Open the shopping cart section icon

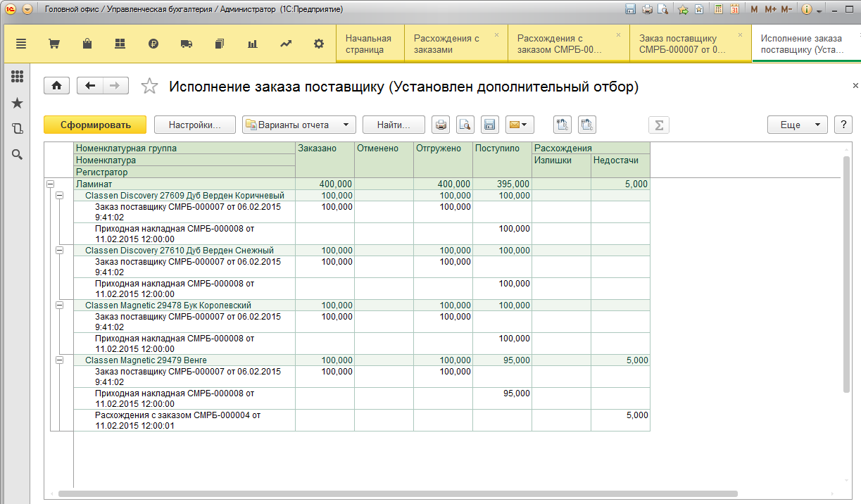(x=54, y=44)
